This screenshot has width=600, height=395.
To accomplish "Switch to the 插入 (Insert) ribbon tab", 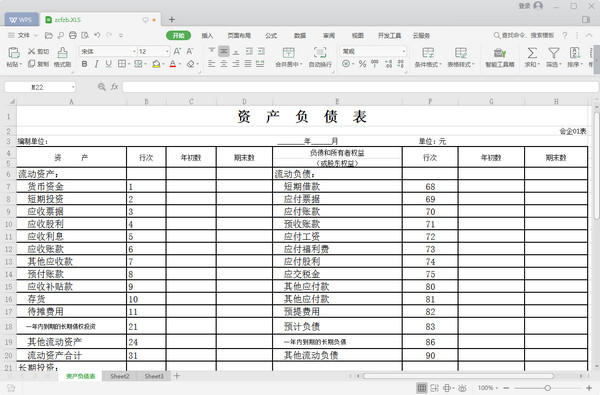I will point(207,36).
